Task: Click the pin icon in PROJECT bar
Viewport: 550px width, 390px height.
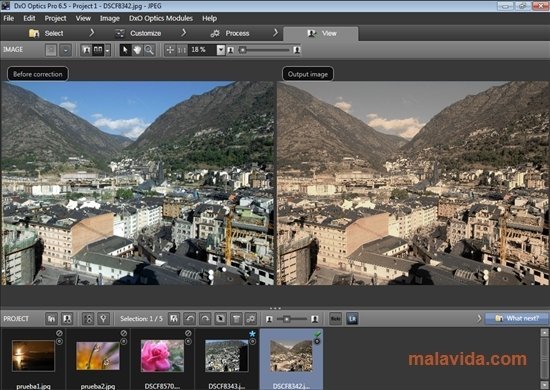Action: (x=103, y=319)
